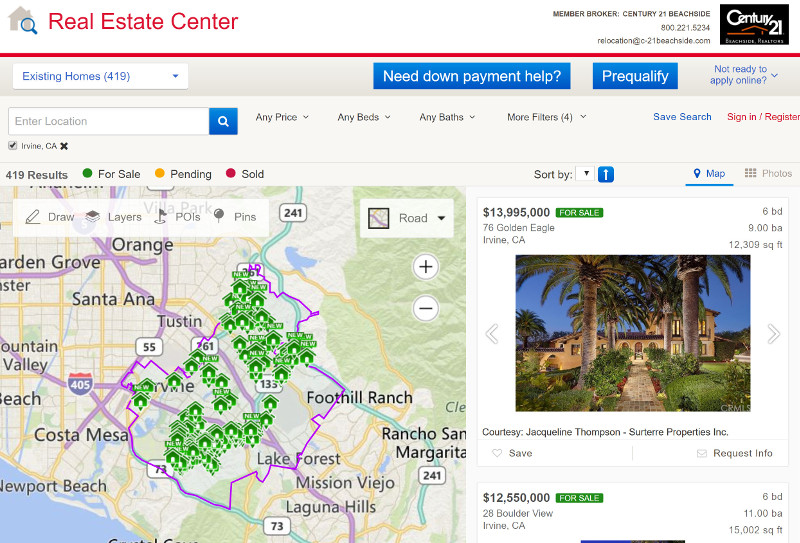Select the Draw tool on the map
Screen dimensions: 800x543
coord(49,217)
